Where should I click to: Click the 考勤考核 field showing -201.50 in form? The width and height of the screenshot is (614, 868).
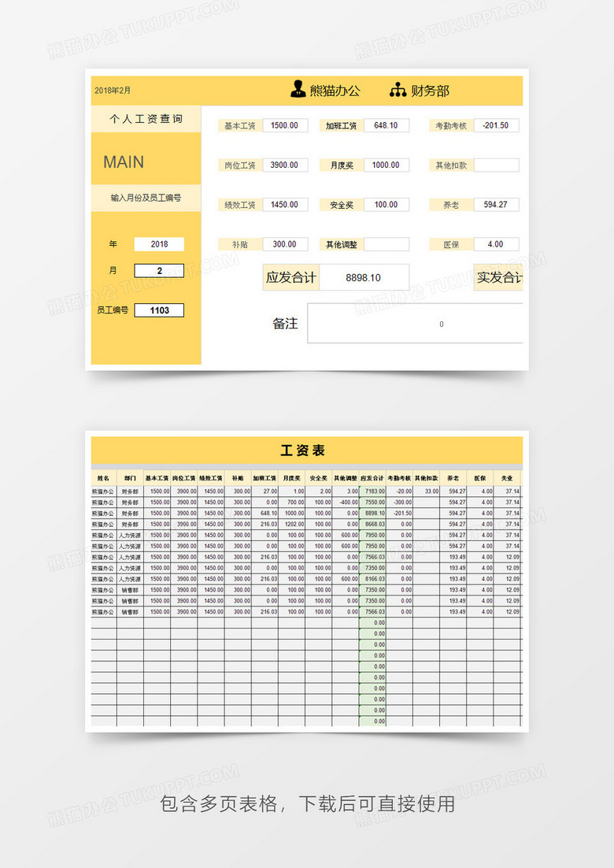[496, 126]
